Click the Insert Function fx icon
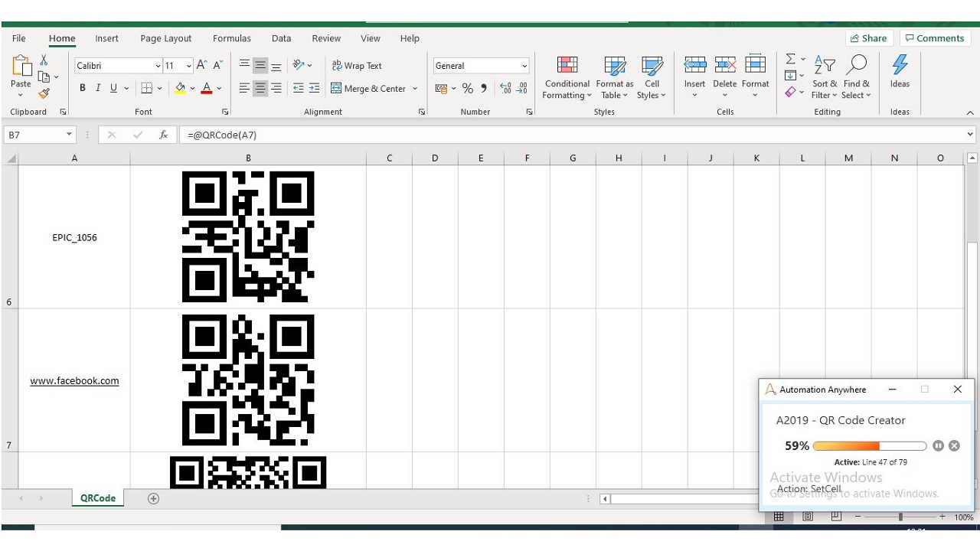This screenshot has height=551, width=980. [x=163, y=135]
